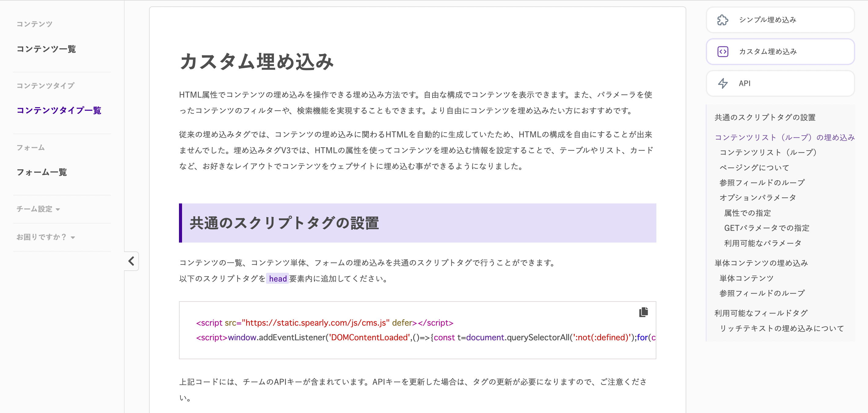The width and height of the screenshot is (868, 413).
Task: Go to リッチテキストの埋め込みについて subsection
Action: click(782, 328)
